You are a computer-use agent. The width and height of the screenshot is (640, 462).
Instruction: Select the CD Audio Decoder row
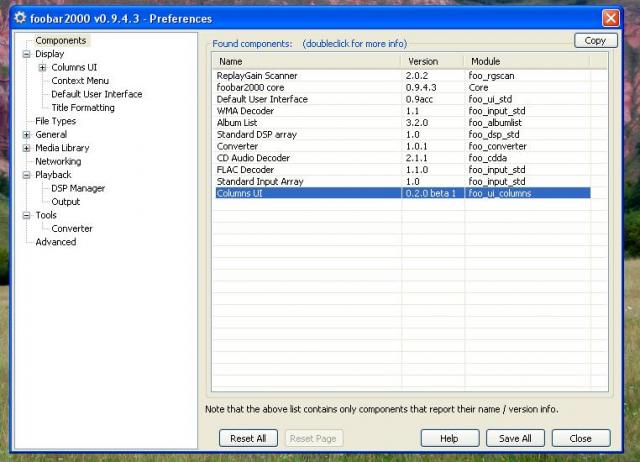click(x=402, y=158)
